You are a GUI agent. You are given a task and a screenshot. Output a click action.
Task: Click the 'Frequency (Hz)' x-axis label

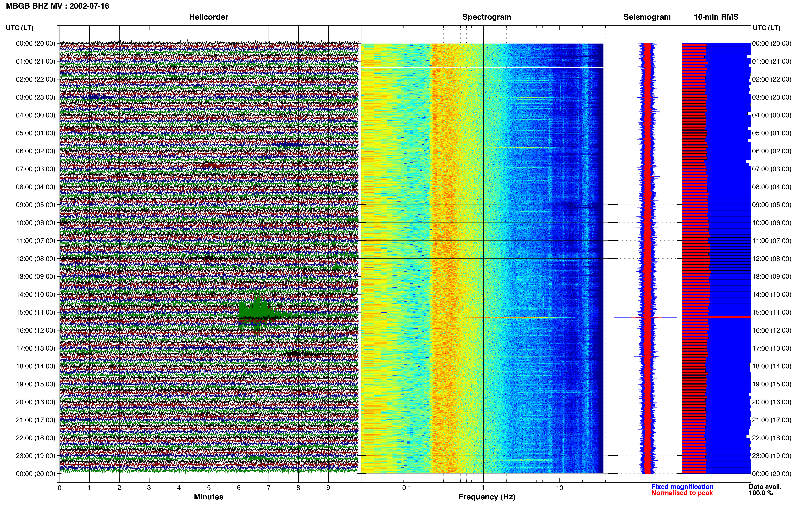point(487,497)
